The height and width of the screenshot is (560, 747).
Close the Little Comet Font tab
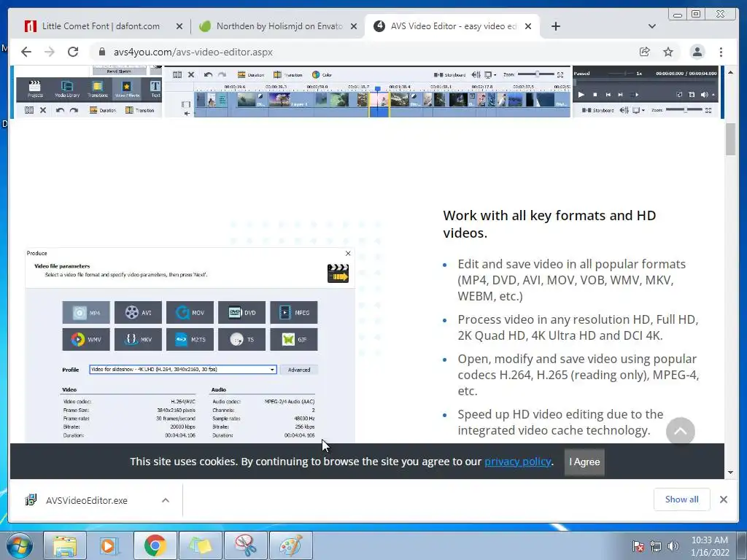pyautogui.click(x=179, y=27)
